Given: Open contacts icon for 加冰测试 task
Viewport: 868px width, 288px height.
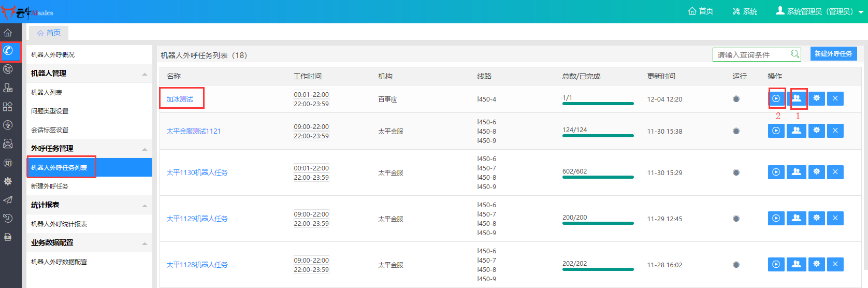Looking at the screenshot, I should point(797,98).
